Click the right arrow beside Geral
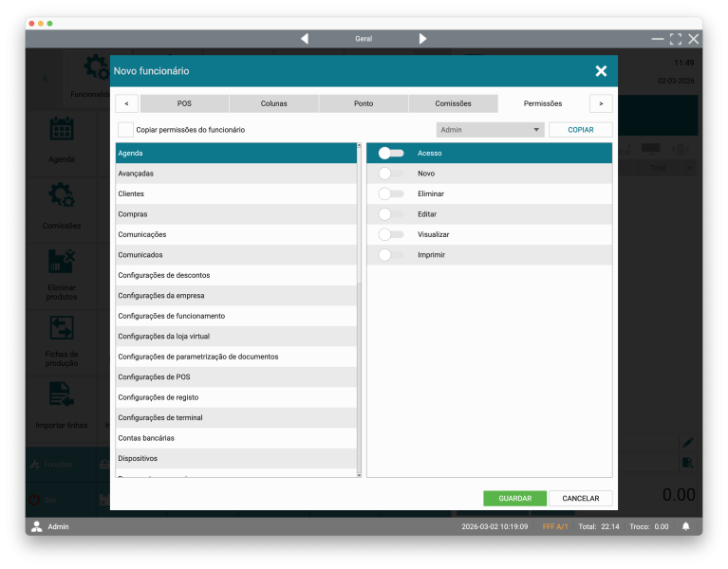 point(422,39)
